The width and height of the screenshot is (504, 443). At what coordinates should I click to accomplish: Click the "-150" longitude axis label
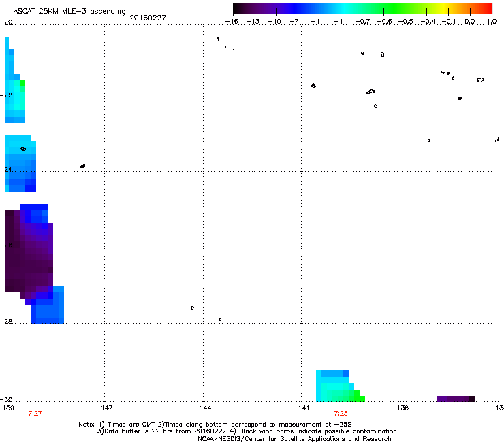[x=7, y=408]
